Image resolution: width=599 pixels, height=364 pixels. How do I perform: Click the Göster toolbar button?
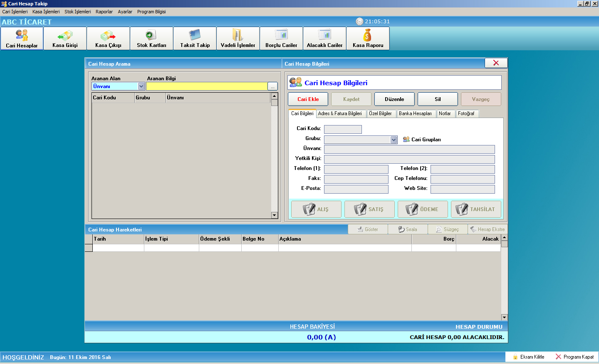pos(368,229)
